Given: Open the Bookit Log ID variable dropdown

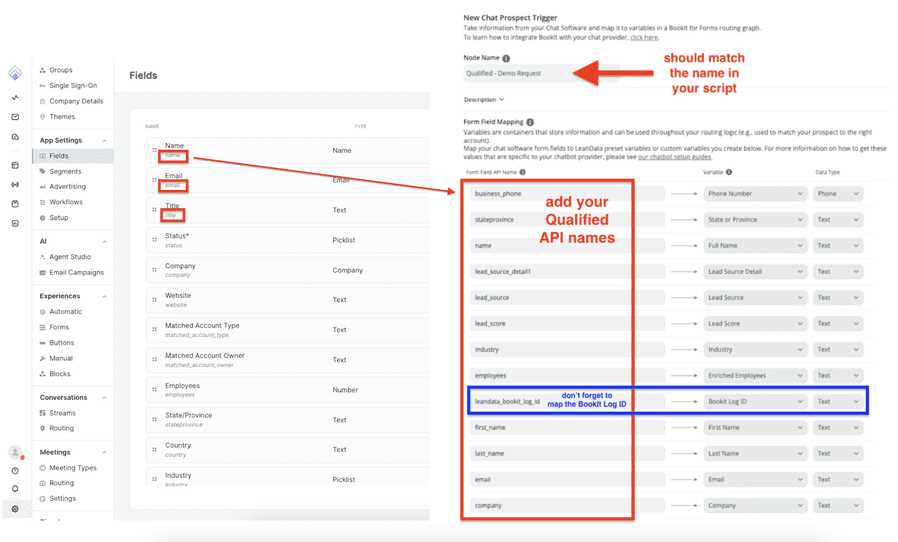Looking at the screenshot, I should click(755, 402).
